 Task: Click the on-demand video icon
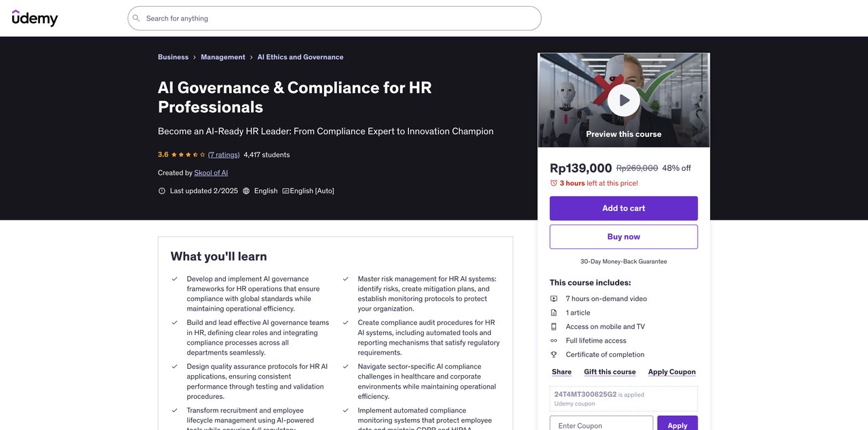[553, 298]
